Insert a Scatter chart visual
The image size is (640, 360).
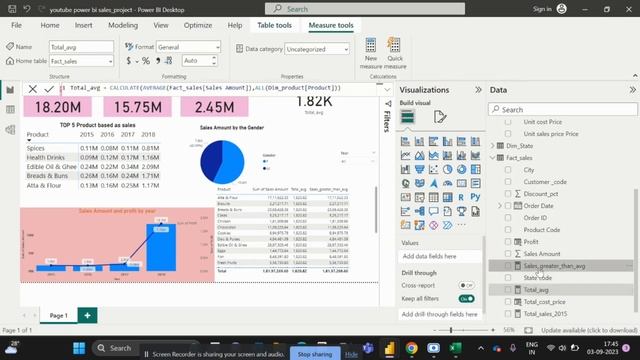click(433, 169)
